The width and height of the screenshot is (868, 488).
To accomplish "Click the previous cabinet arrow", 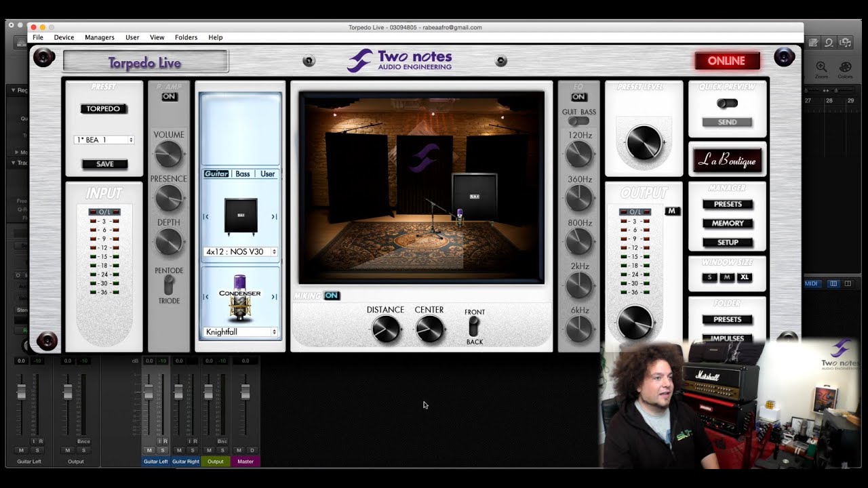I will [205, 217].
